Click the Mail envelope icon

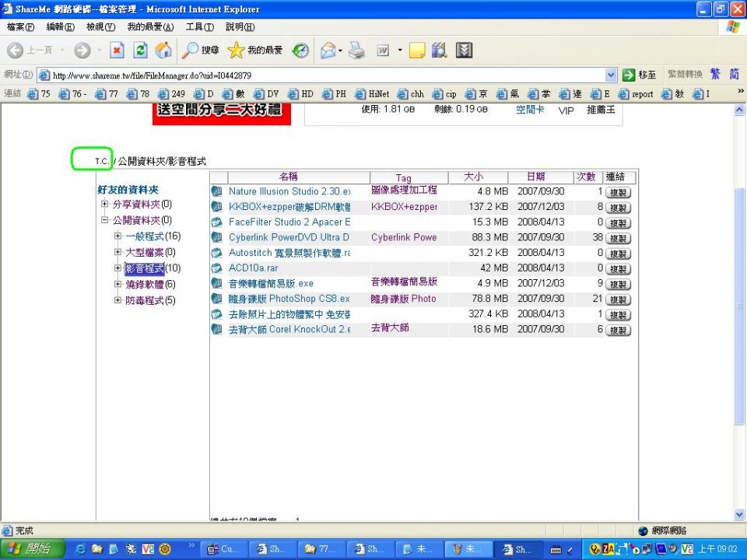coord(328,50)
